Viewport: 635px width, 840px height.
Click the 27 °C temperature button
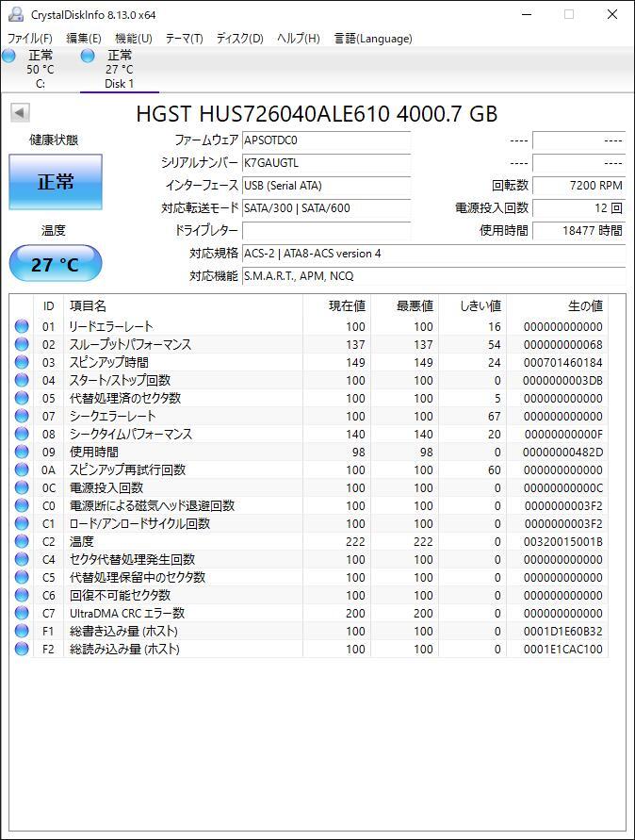tap(56, 264)
